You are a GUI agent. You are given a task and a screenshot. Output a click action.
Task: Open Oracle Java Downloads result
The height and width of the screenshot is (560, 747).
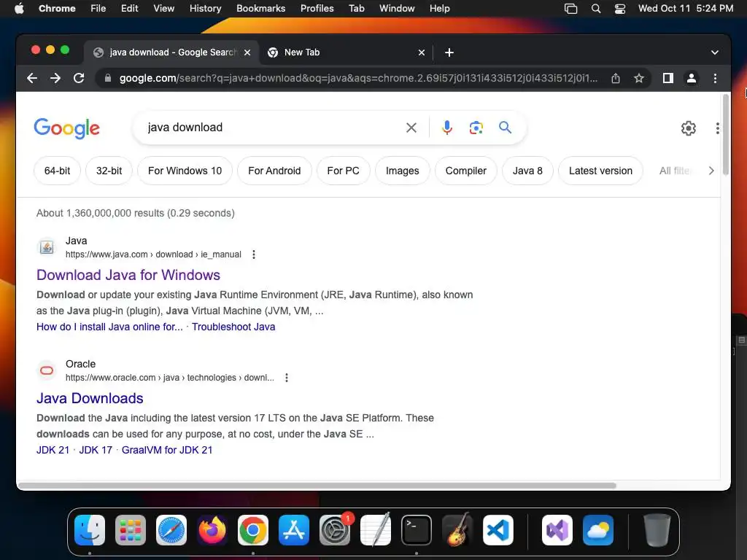click(x=90, y=398)
